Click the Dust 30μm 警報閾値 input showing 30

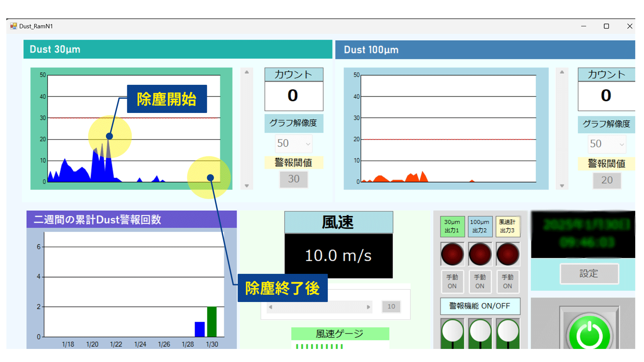[294, 179]
